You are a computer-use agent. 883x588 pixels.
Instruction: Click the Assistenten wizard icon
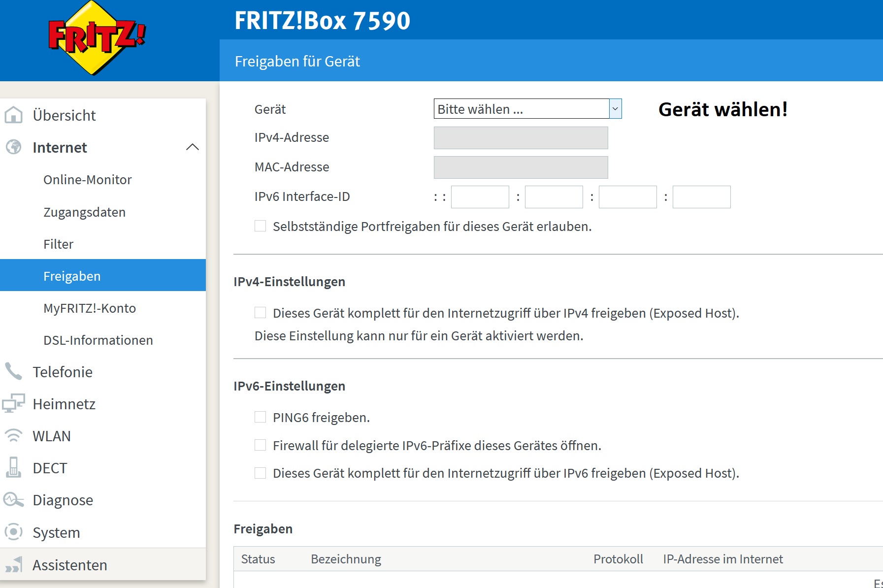13,564
